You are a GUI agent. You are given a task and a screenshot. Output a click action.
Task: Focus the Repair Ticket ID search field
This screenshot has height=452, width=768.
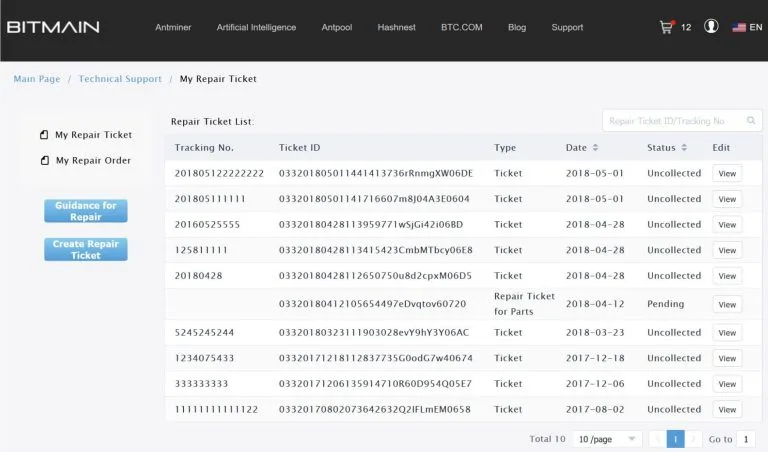tap(670, 121)
